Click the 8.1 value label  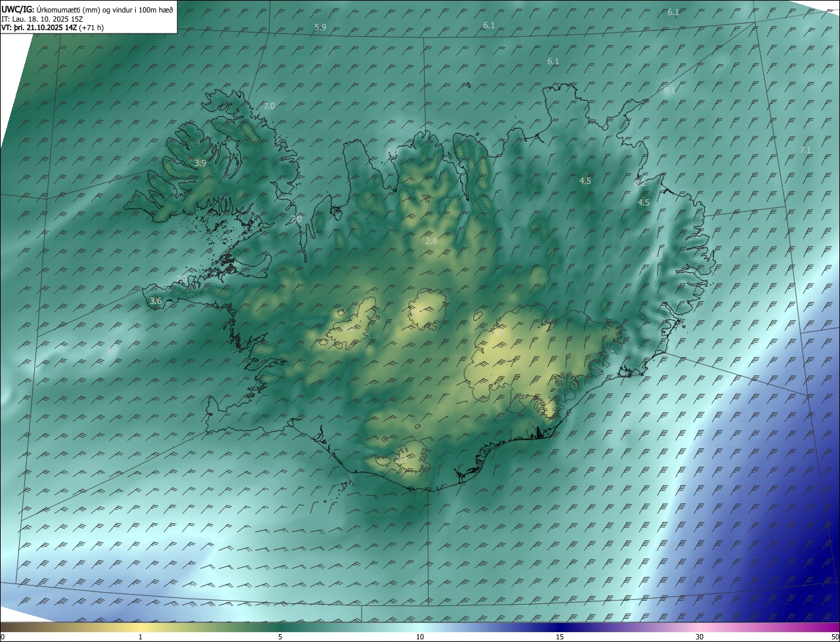[x=669, y=90]
